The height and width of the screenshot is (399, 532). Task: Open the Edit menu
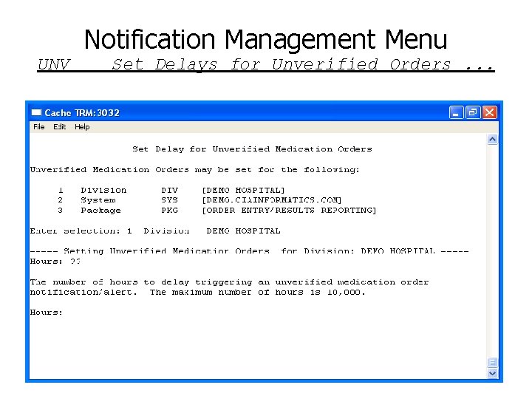(x=59, y=127)
